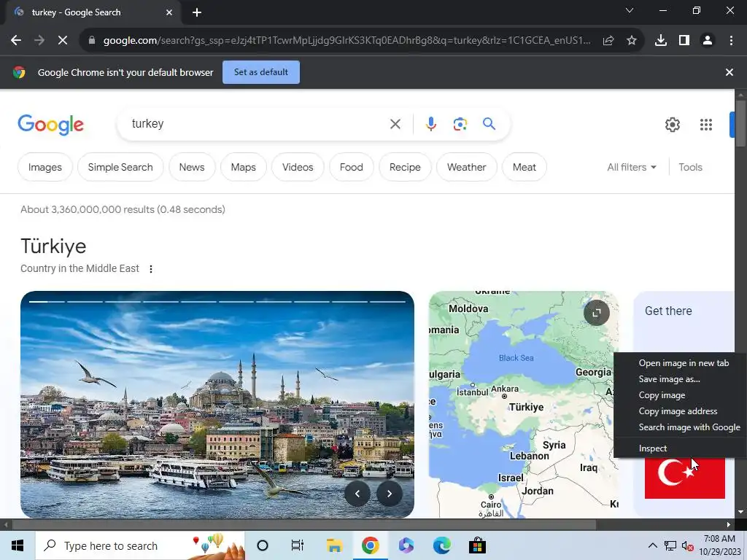Click the Windows taskbar search box

(x=140, y=545)
